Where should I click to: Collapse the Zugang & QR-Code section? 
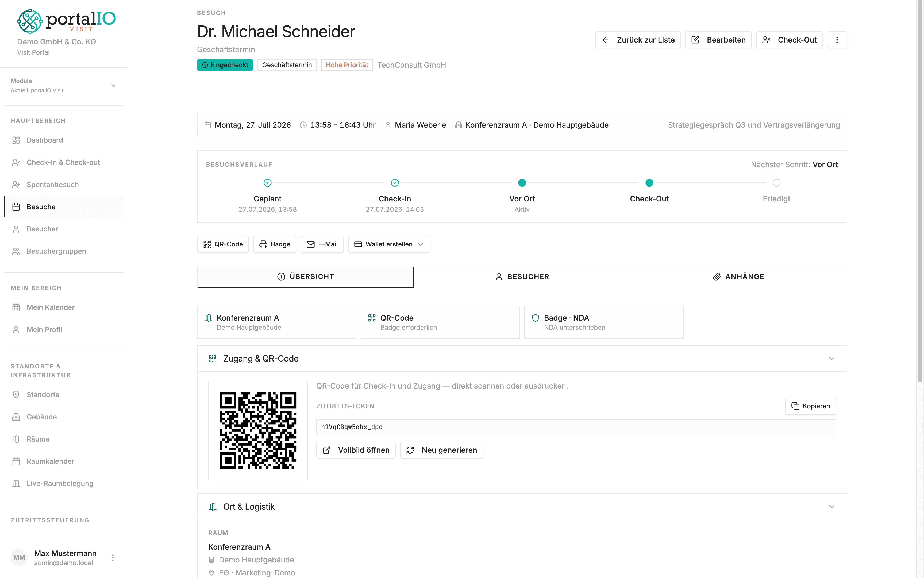coord(831,359)
